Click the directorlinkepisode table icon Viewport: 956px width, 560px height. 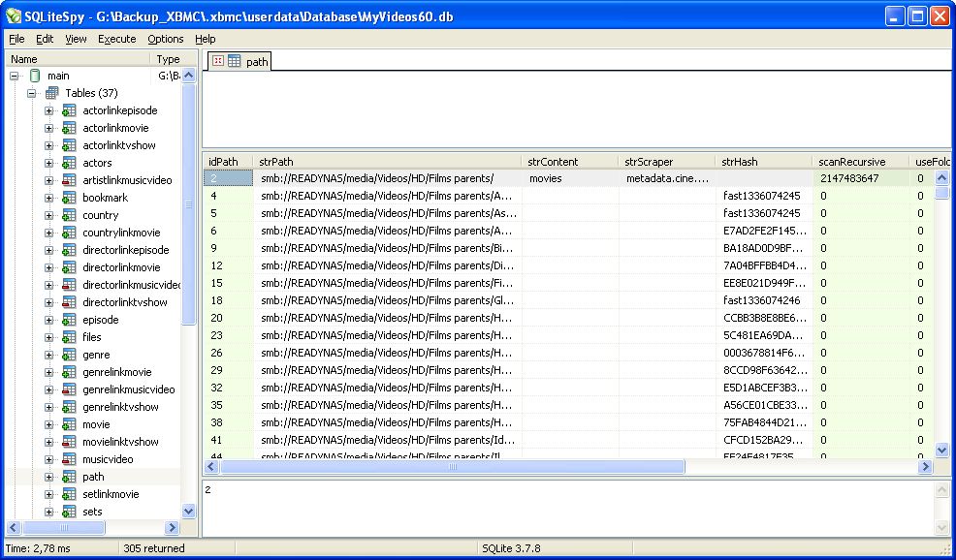coord(70,250)
